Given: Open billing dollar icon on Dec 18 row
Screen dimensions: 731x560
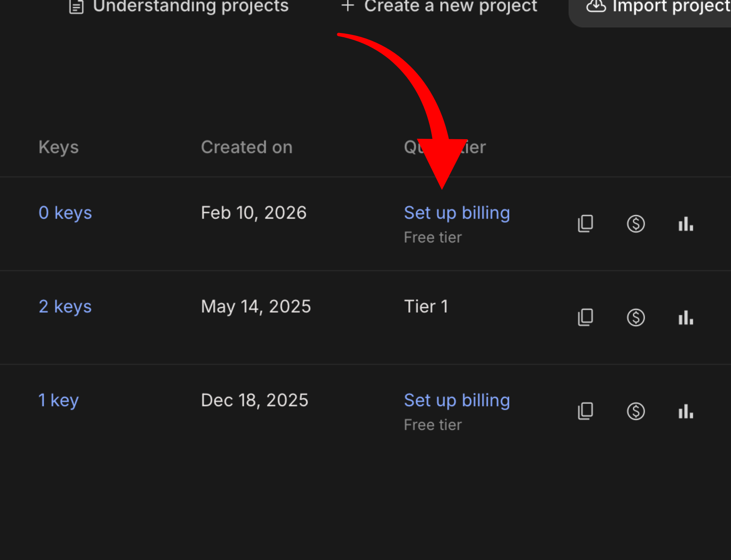Looking at the screenshot, I should (636, 411).
